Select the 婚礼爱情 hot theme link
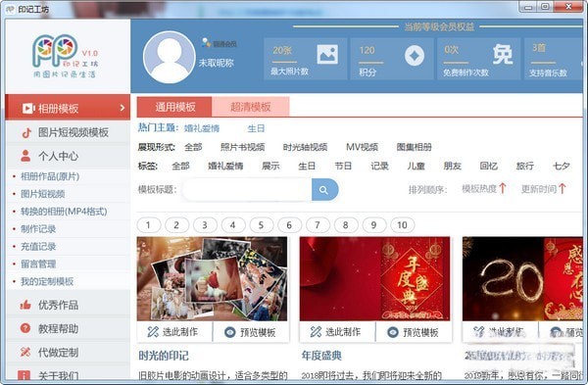Viewport: 588px width, 385px height. (202, 128)
